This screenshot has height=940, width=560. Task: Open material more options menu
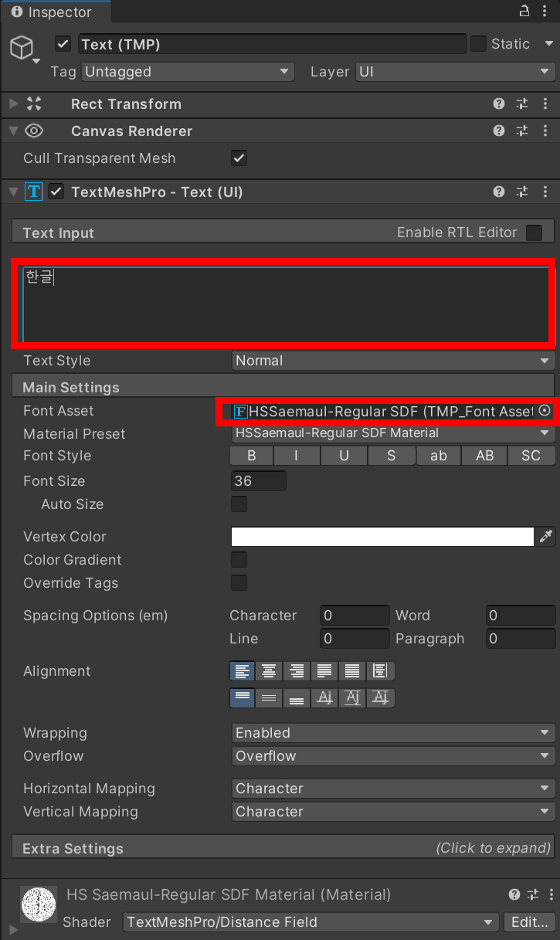tap(550, 895)
